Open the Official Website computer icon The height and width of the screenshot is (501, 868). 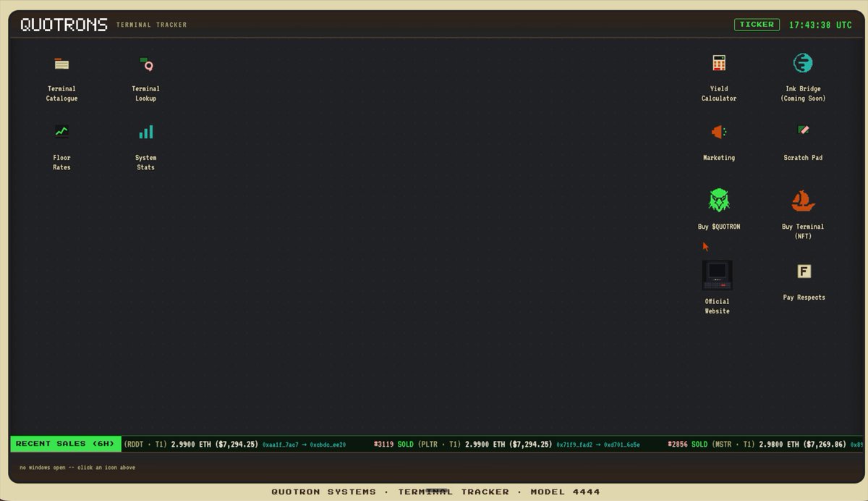tap(717, 275)
